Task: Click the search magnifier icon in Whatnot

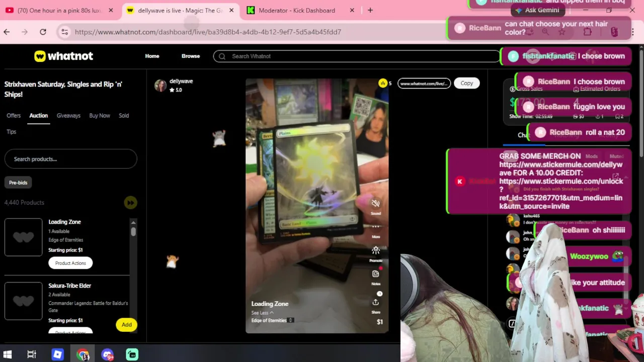Action: point(222,56)
